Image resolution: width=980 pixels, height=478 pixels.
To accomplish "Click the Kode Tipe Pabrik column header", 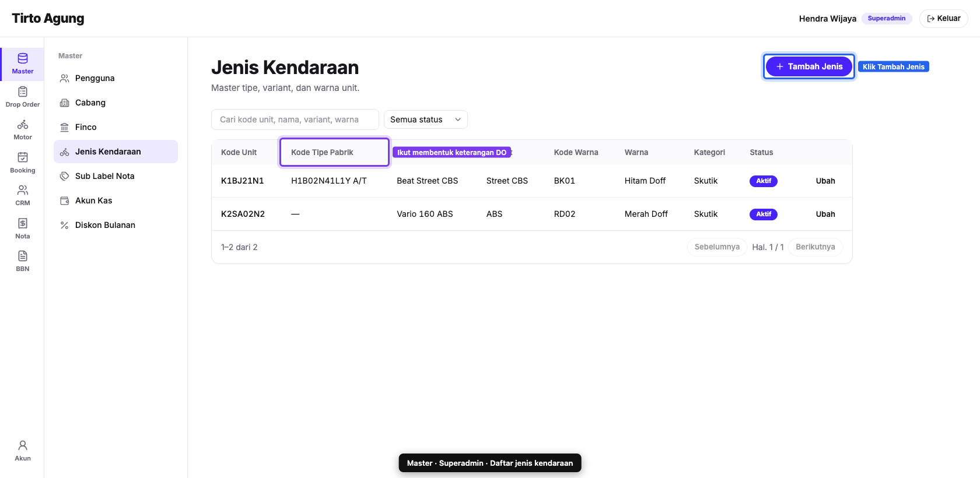I will [322, 152].
